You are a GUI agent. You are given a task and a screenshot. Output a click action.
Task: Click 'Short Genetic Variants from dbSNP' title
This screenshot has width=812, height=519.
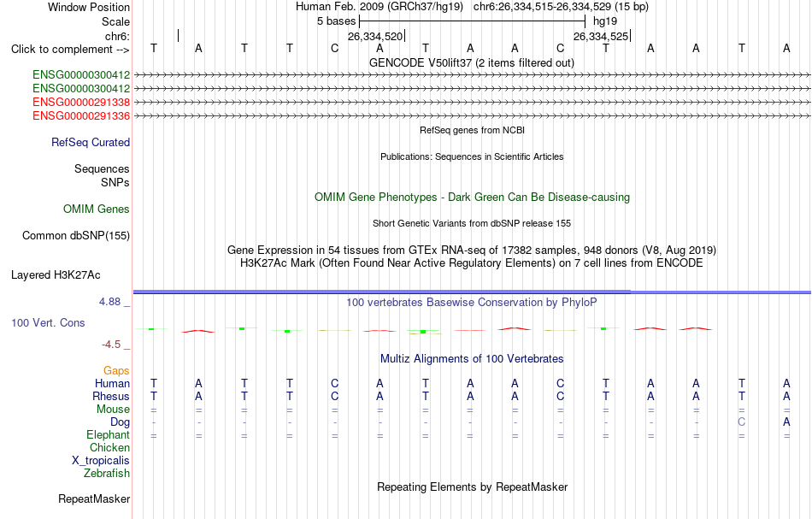point(472,223)
